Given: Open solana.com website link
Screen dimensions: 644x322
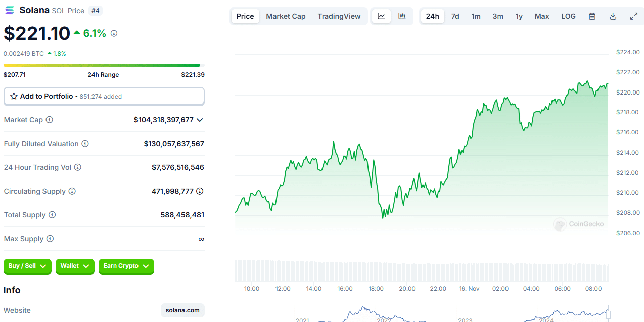Looking at the screenshot, I should pyautogui.click(x=182, y=310).
